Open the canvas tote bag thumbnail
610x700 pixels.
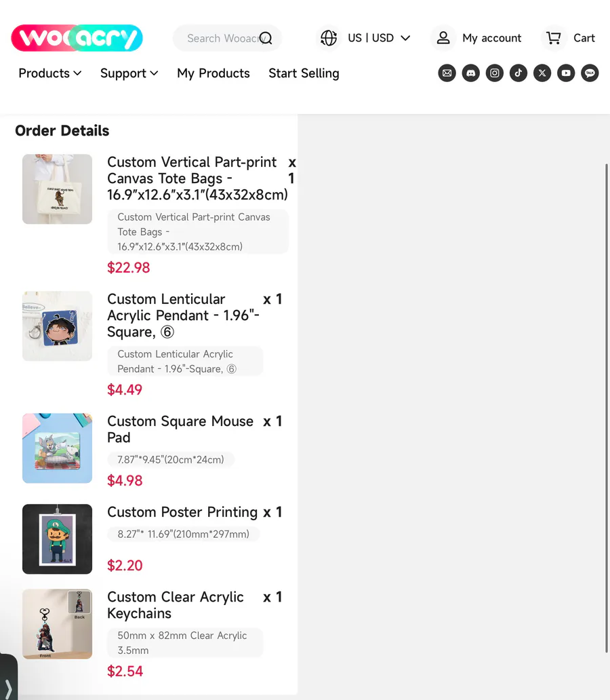tap(57, 189)
